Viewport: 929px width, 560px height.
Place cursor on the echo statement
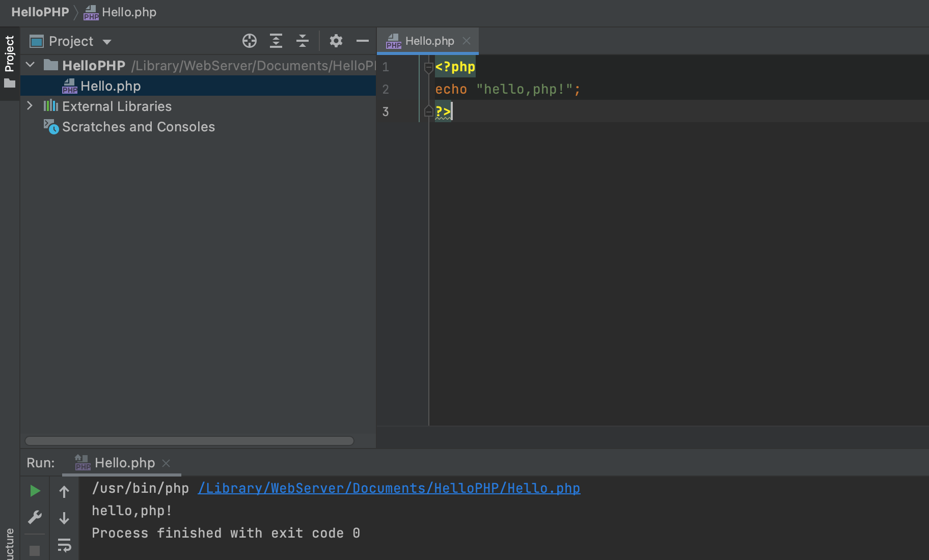click(507, 89)
